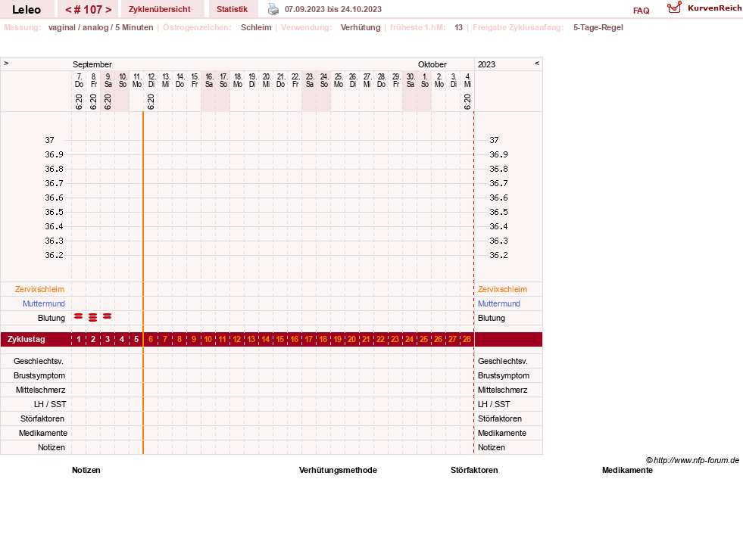Select Zyklustag 6 in the cycle bar
743x560 pixels.
[x=151, y=340]
